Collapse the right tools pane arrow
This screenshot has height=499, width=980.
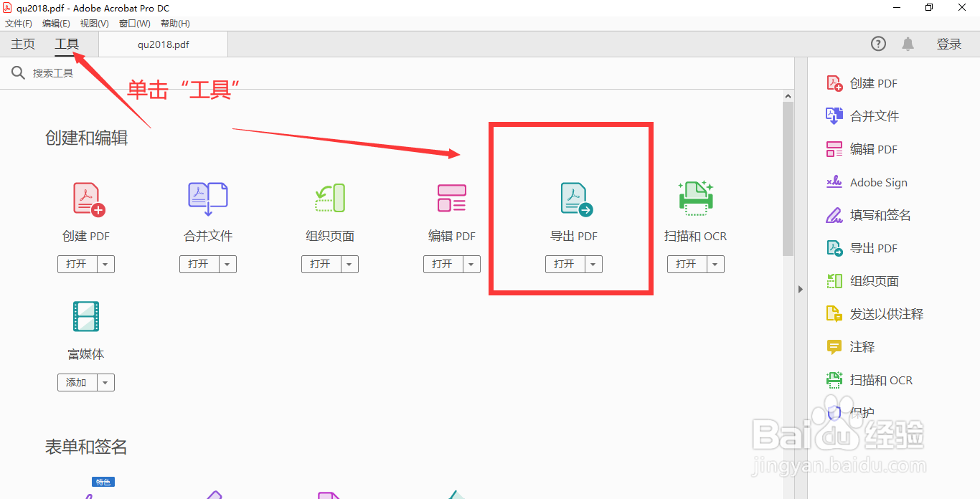(x=801, y=289)
